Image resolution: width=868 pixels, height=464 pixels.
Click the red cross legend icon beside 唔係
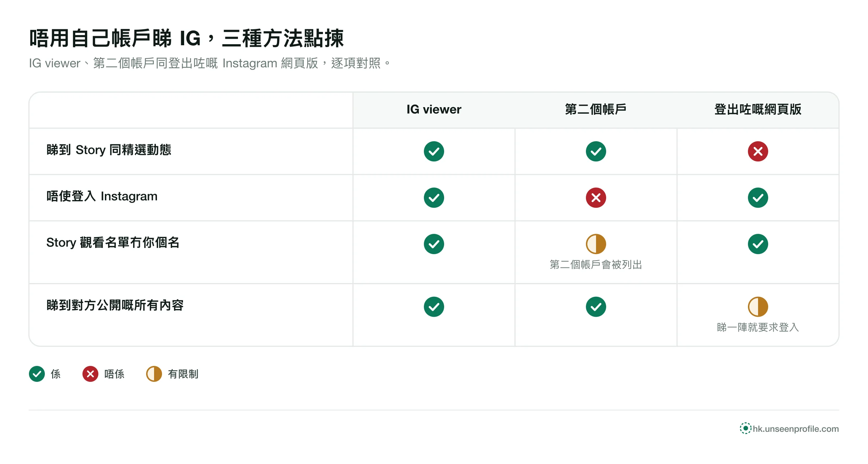pyautogui.click(x=90, y=374)
